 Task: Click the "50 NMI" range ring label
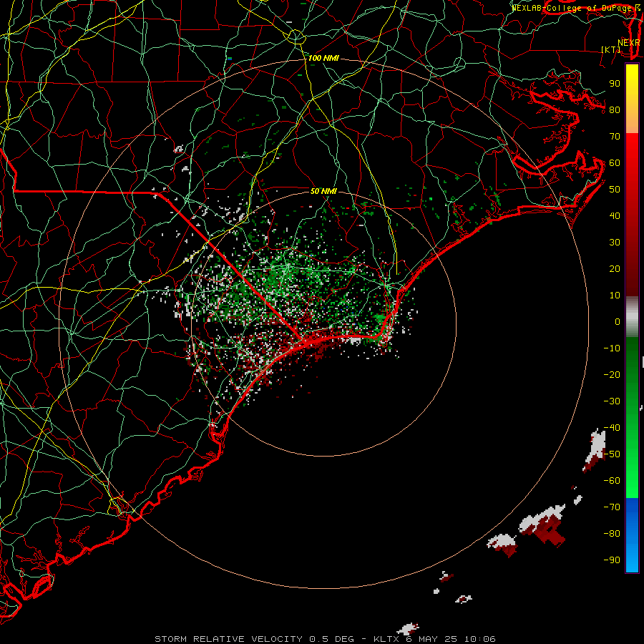[323, 191]
